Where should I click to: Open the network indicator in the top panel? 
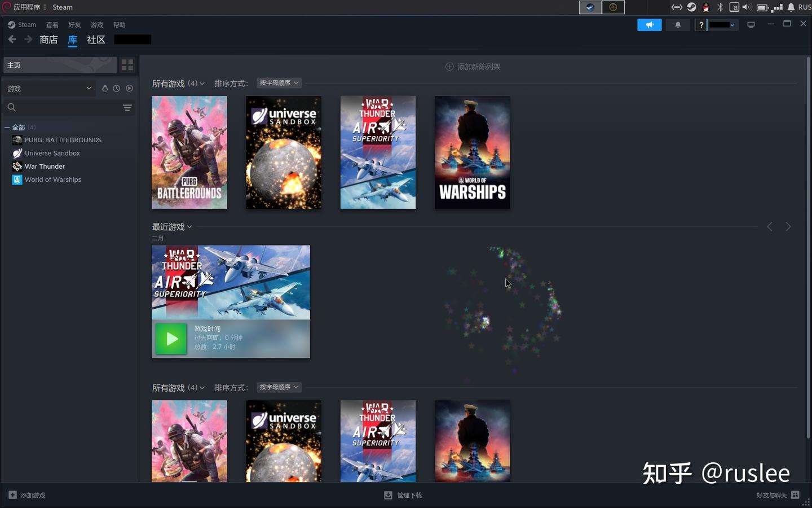click(778, 7)
